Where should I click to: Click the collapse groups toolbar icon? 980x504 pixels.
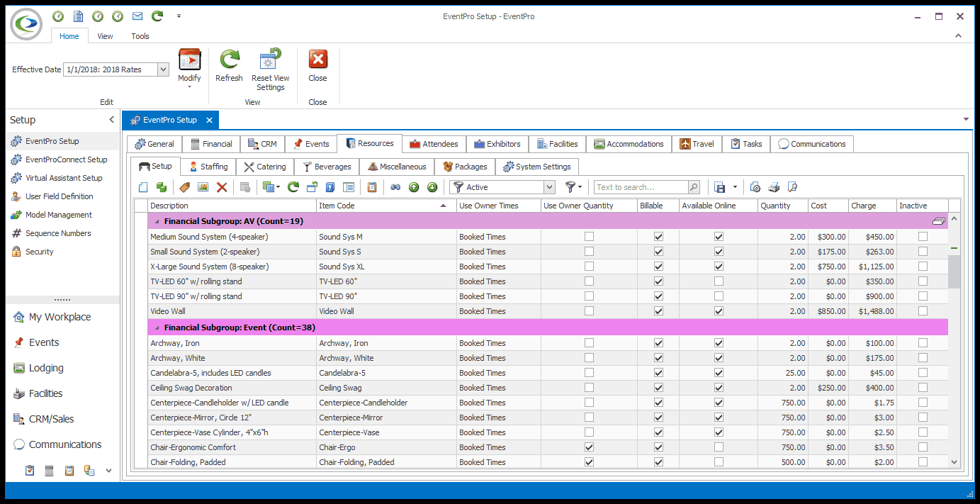pos(311,187)
